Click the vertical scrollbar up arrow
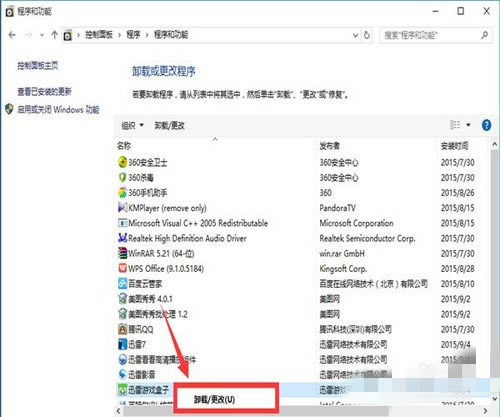The image size is (500, 417). click(495, 145)
